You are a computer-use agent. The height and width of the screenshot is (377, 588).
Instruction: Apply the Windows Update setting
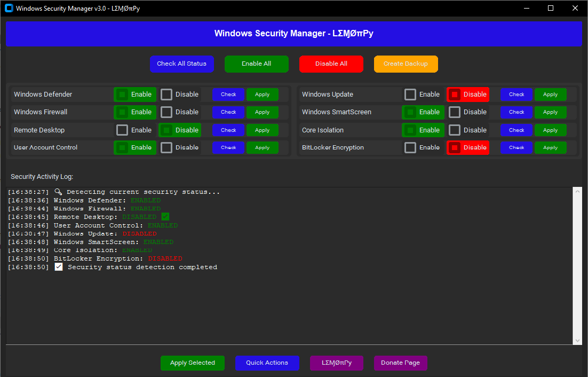[x=550, y=95]
